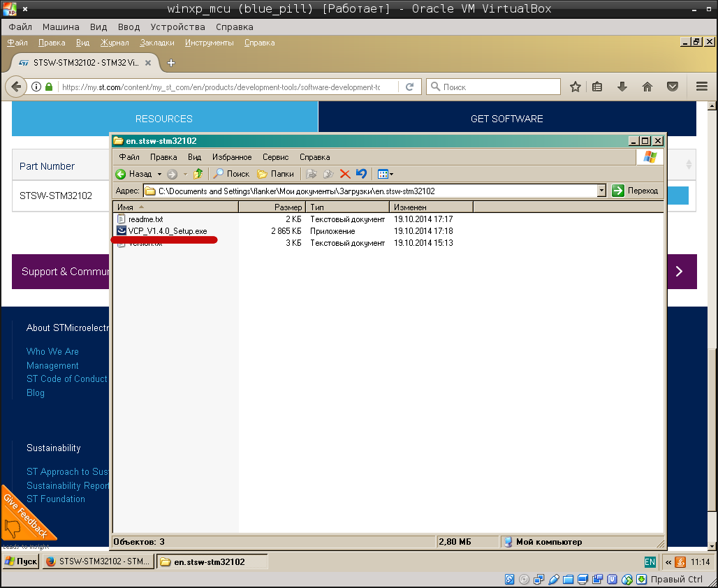This screenshot has width=718, height=588.
Task: Click the Java tray icon
Action: click(680, 562)
